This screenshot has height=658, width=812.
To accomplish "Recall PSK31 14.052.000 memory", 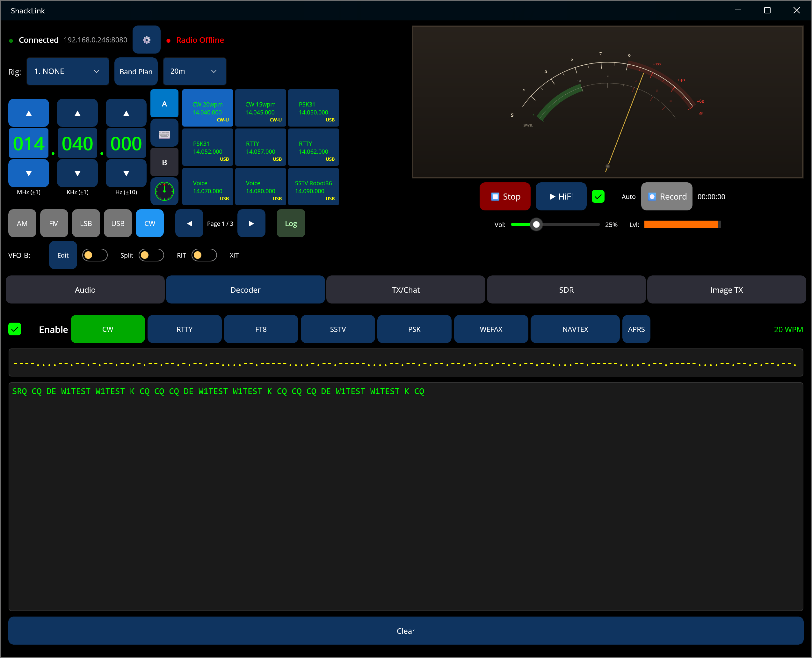I will coord(208,147).
